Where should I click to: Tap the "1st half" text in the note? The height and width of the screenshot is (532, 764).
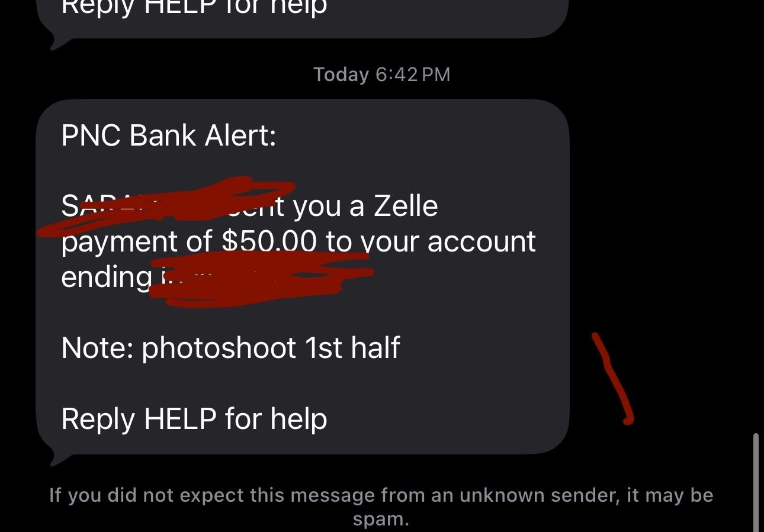tap(352, 348)
